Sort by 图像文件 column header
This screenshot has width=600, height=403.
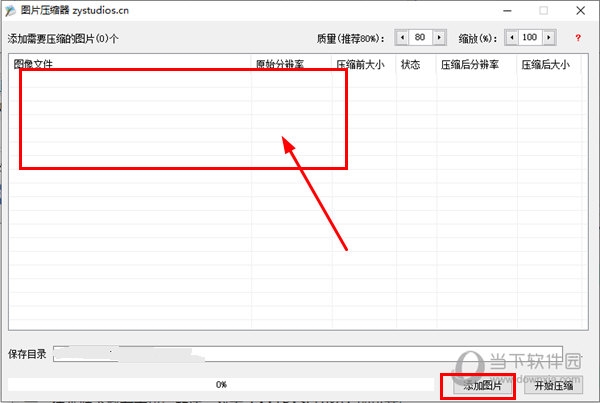click(x=130, y=64)
